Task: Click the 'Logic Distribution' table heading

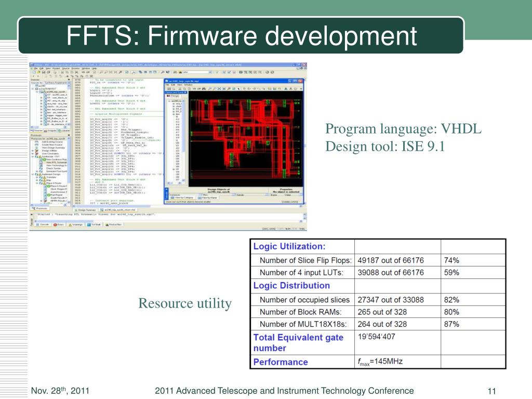Action: coord(291,286)
